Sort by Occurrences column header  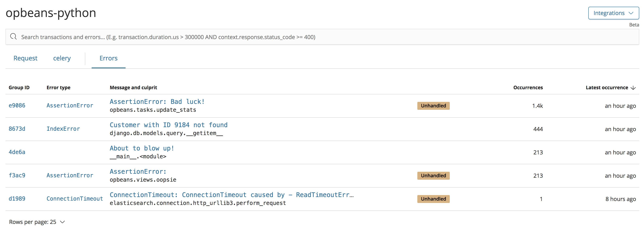coord(528,87)
